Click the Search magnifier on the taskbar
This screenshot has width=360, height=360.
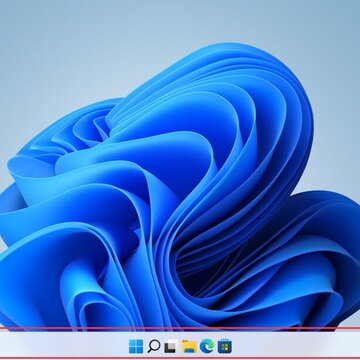[154, 347]
